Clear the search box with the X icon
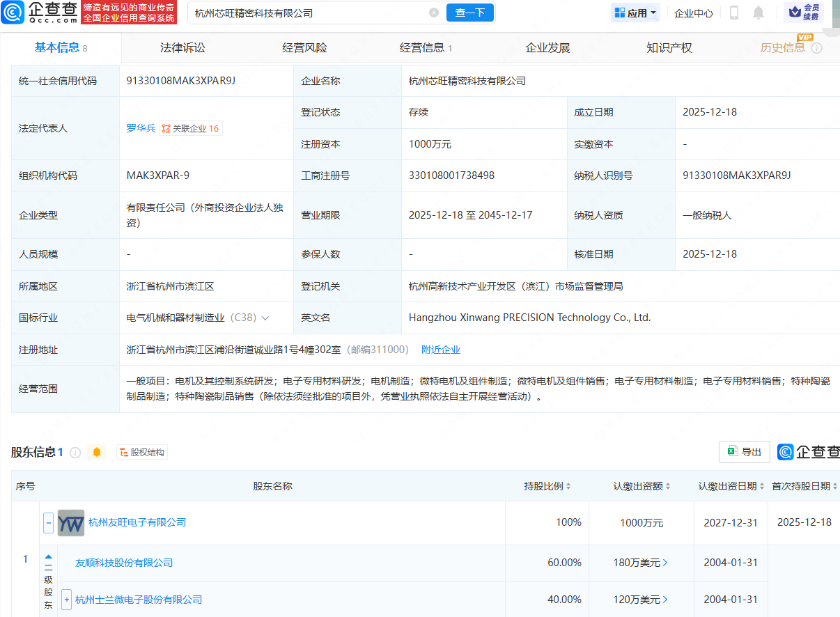This screenshot has height=617, width=840. coord(435,12)
